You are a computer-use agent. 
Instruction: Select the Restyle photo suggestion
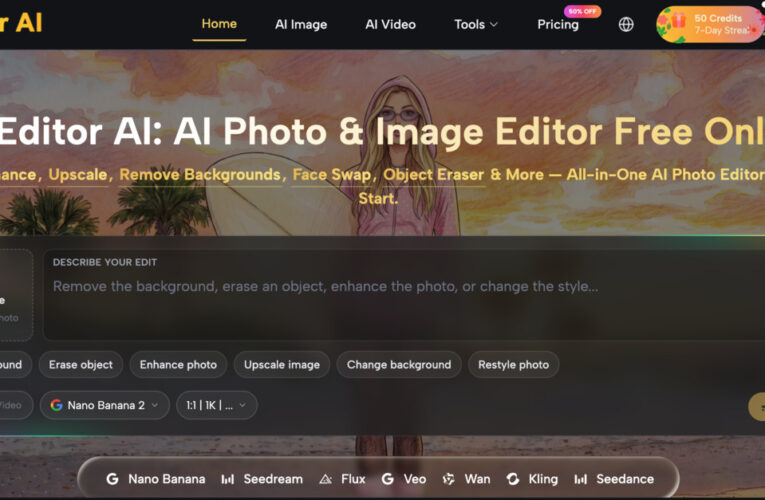[x=513, y=364]
